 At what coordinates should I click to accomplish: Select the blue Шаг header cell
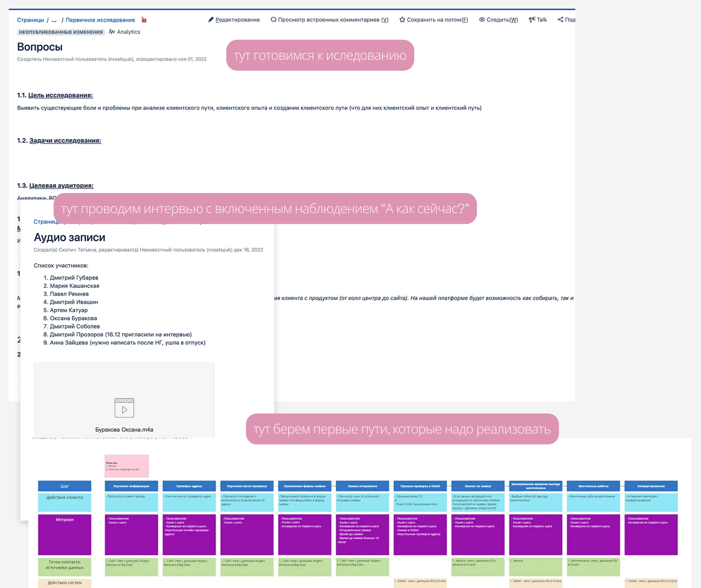64,486
